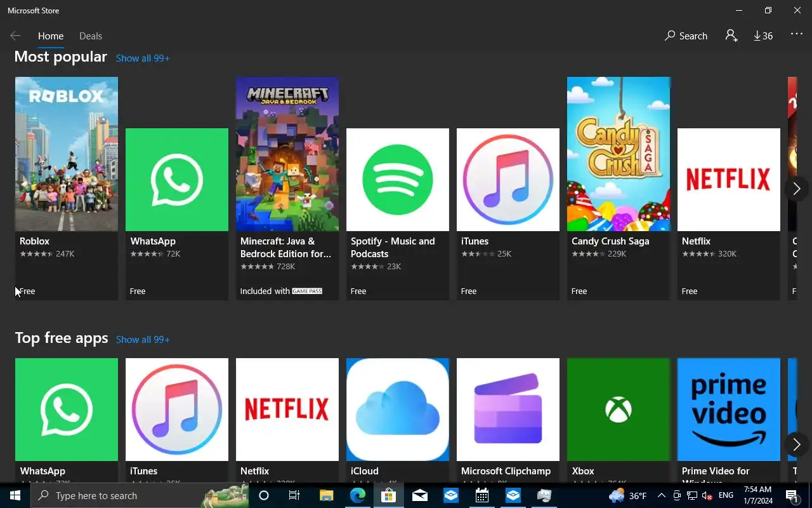Advance the Top free apps carousel
Screen dimensions: 812x508
797,444
